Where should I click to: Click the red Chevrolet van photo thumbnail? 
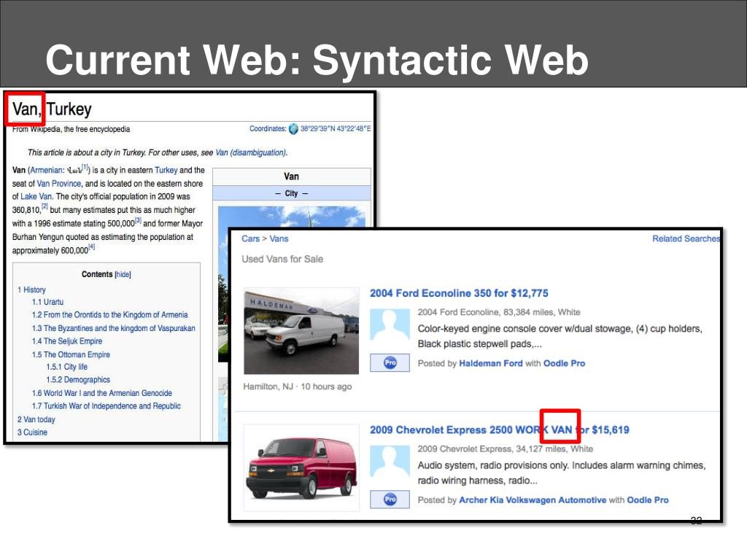click(301, 467)
